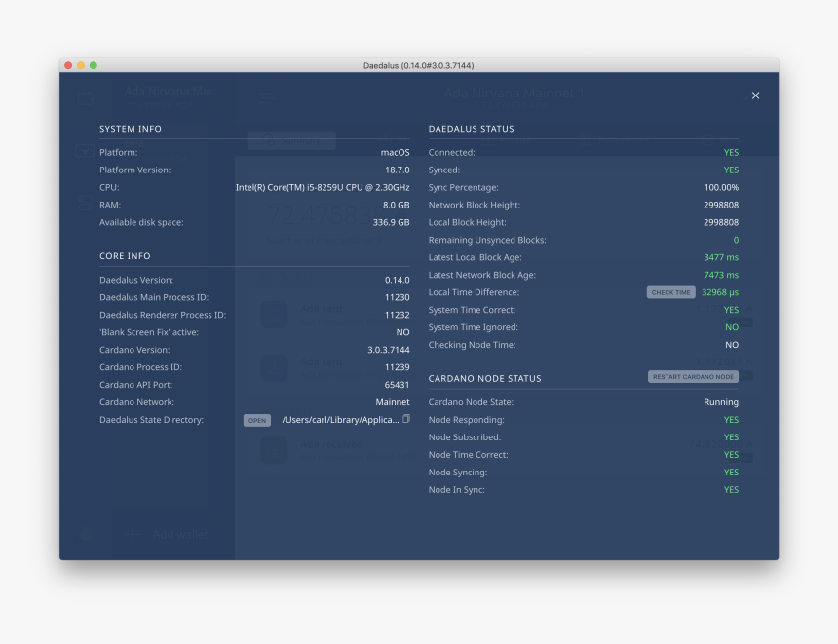838x644 pixels.
Task: Click Local Time Difference value 32968 µs
Action: tap(720, 292)
